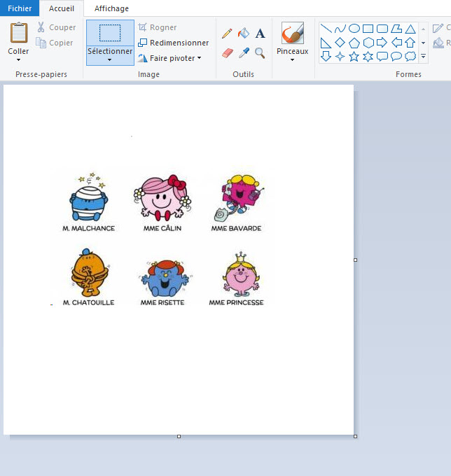This screenshot has height=476, width=451.
Task: Select the Magnifier zoom tool
Action: click(260, 53)
